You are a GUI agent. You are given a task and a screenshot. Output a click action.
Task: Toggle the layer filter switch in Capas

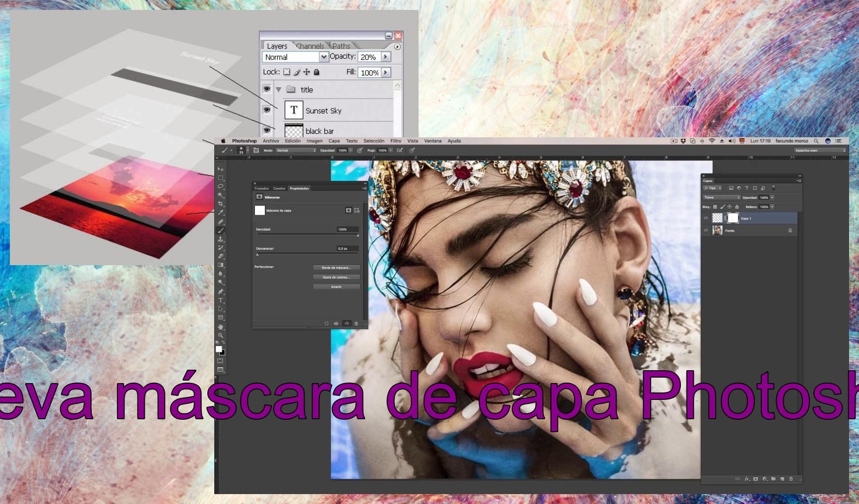pos(774,188)
